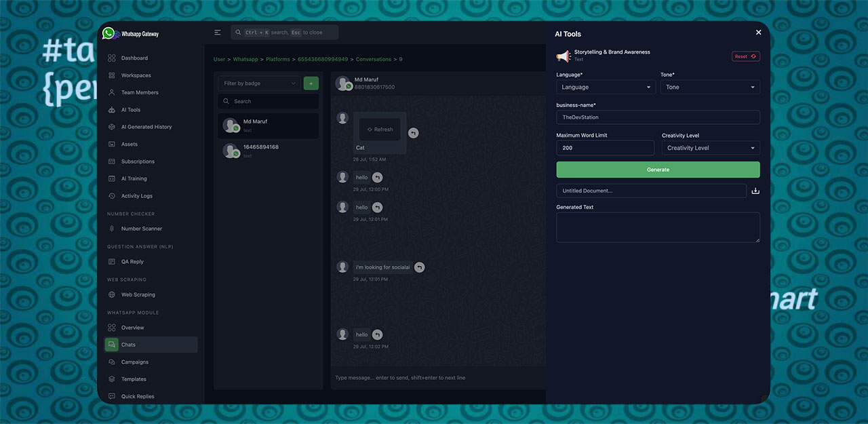
Task: Select the Md Maruf conversation
Action: [268, 126]
